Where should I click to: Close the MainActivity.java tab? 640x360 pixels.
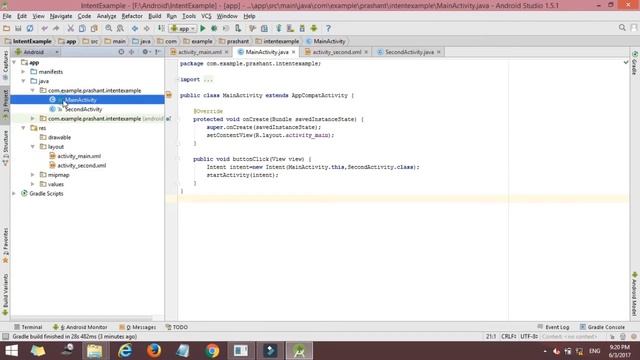(293, 52)
